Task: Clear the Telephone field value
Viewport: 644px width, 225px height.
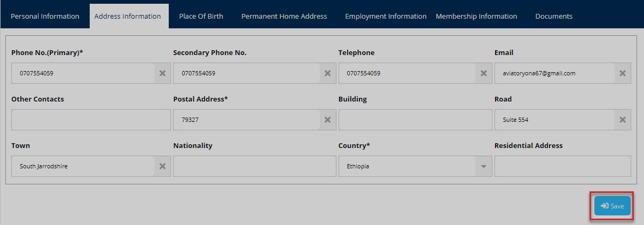Action: coord(483,73)
